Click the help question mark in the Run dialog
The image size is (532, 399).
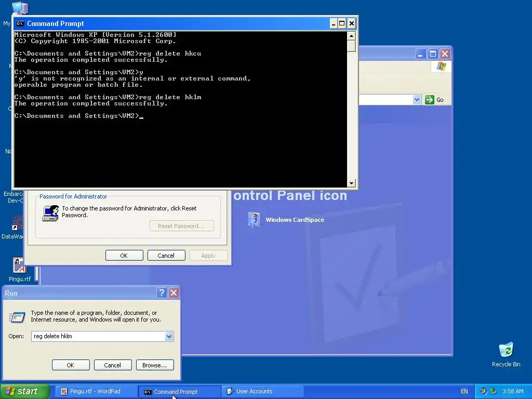pyautogui.click(x=162, y=293)
